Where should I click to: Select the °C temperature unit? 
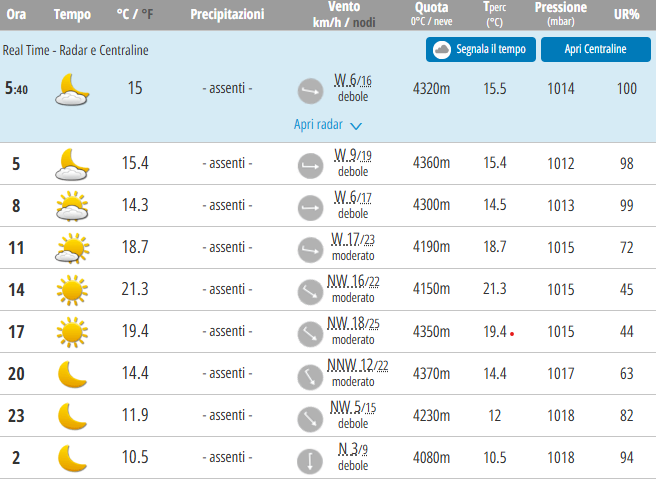[x=123, y=15]
